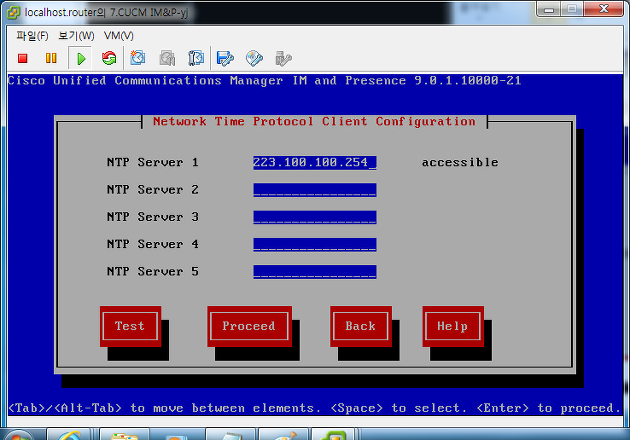Click the 'NTP Server 1' label
Screen dimensions: 630x440
pos(153,162)
